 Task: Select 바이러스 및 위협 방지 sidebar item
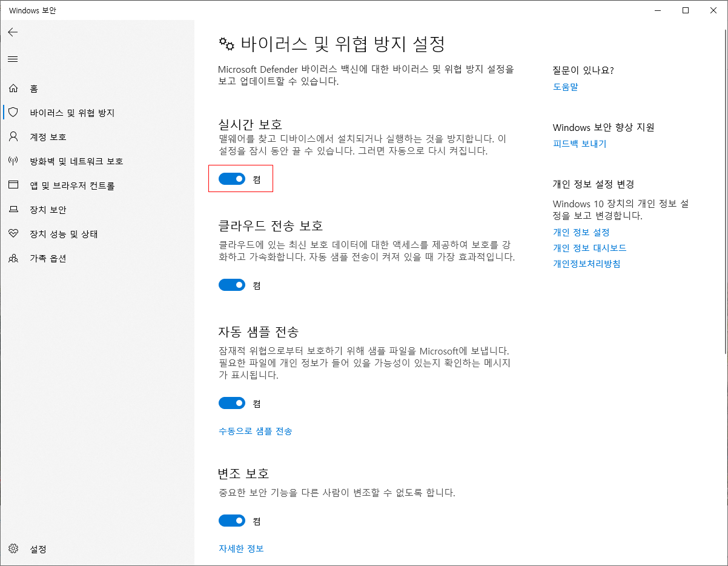point(97,113)
